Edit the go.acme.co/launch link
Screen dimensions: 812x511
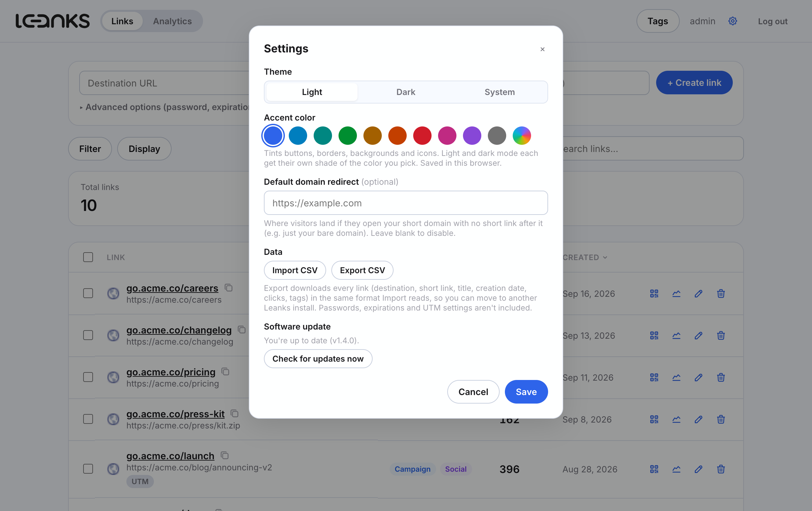pos(698,469)
